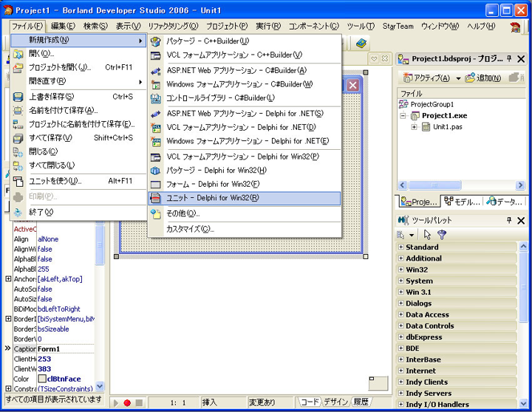The height and width of the screenshot is (412, 532).
Task: Choose フォーム - Delphi for Win32(F)
Action: tap(245, 184)
